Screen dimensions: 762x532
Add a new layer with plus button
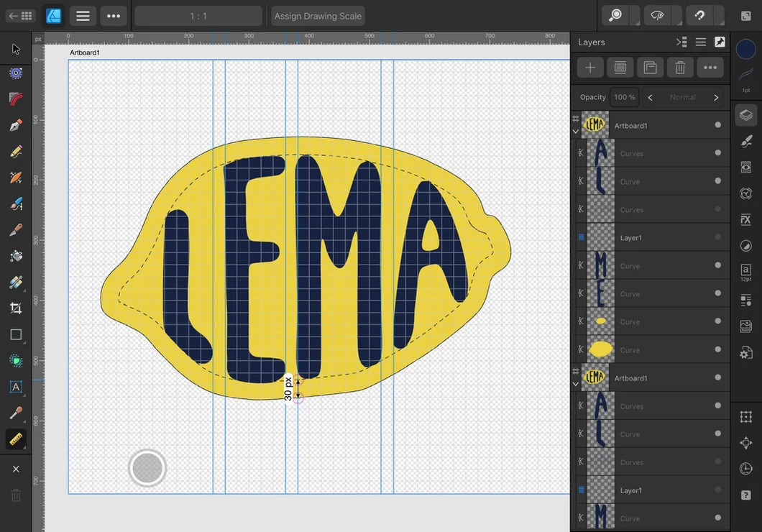(590, 68)
